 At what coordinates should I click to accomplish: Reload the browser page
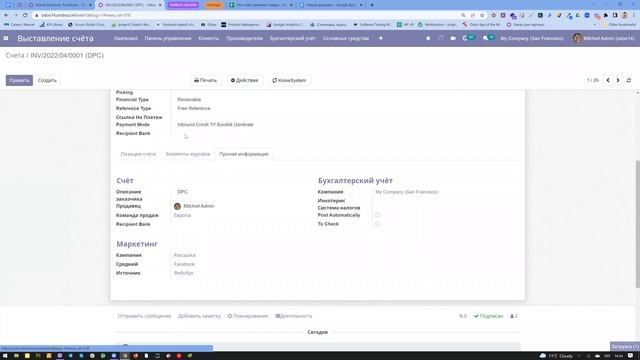tap(25, 15)
